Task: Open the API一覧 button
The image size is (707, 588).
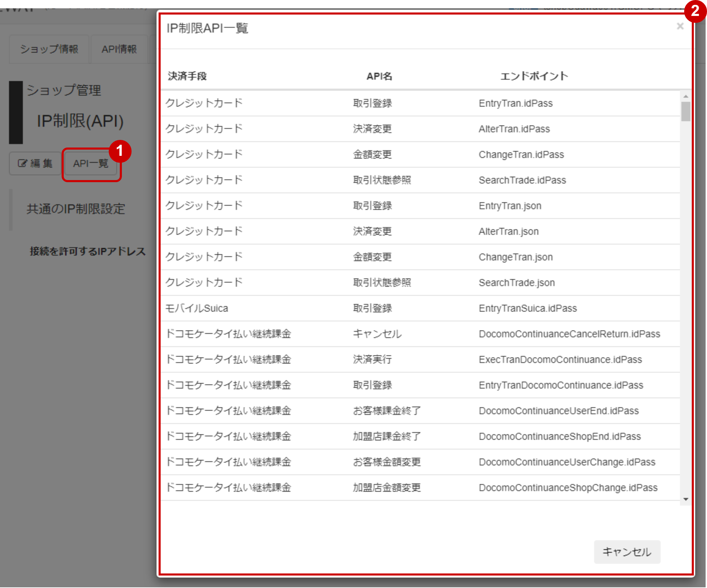Action: point(91,163)
